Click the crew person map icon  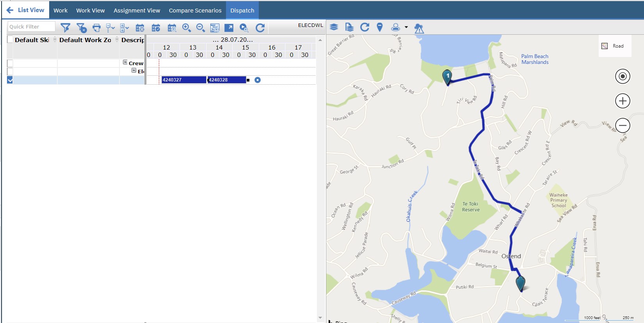coord(396,27)
